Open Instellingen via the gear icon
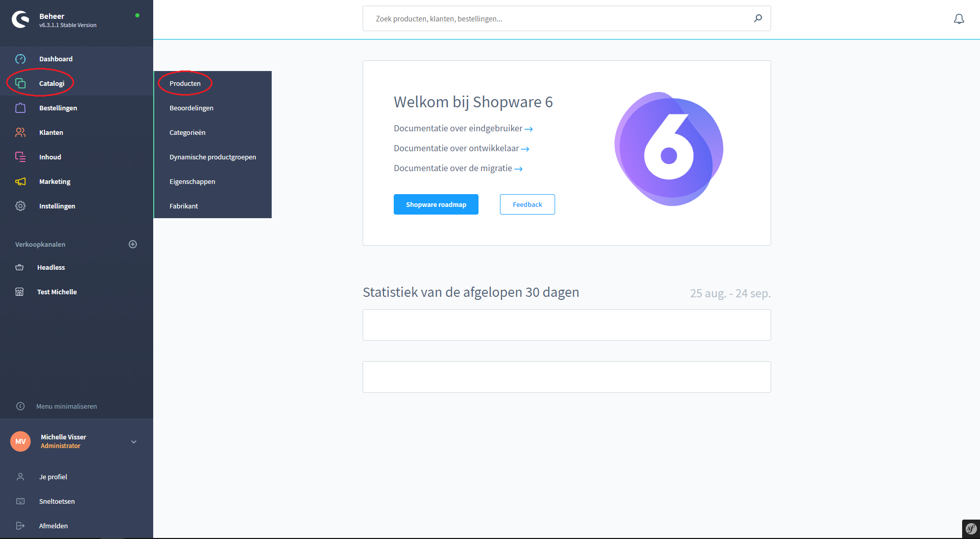 pos(20,206)
